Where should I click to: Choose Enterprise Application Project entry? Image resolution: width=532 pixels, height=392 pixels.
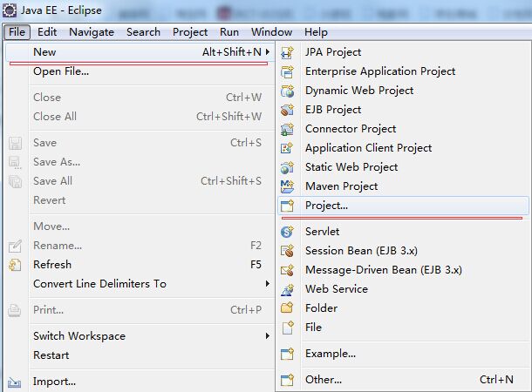coord(403,71)
